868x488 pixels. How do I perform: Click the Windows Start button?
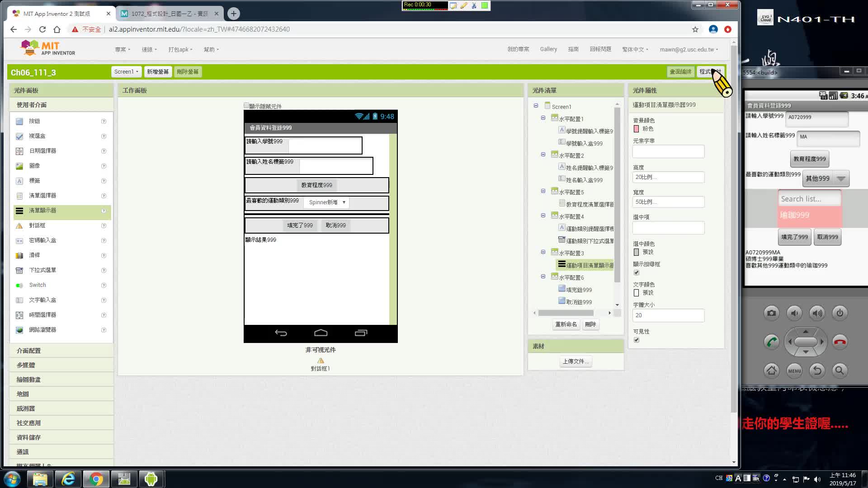click(x=12, y=479)
